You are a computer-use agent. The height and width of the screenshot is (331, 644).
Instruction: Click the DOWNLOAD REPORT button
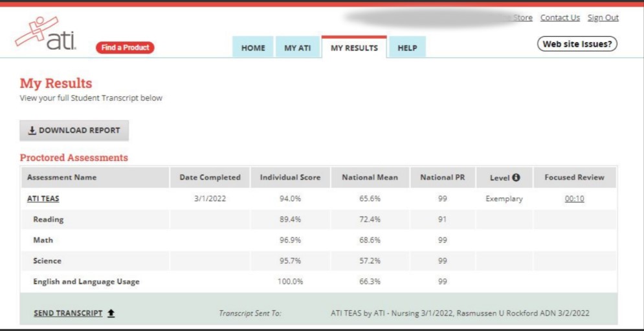[x=74, y=131]
